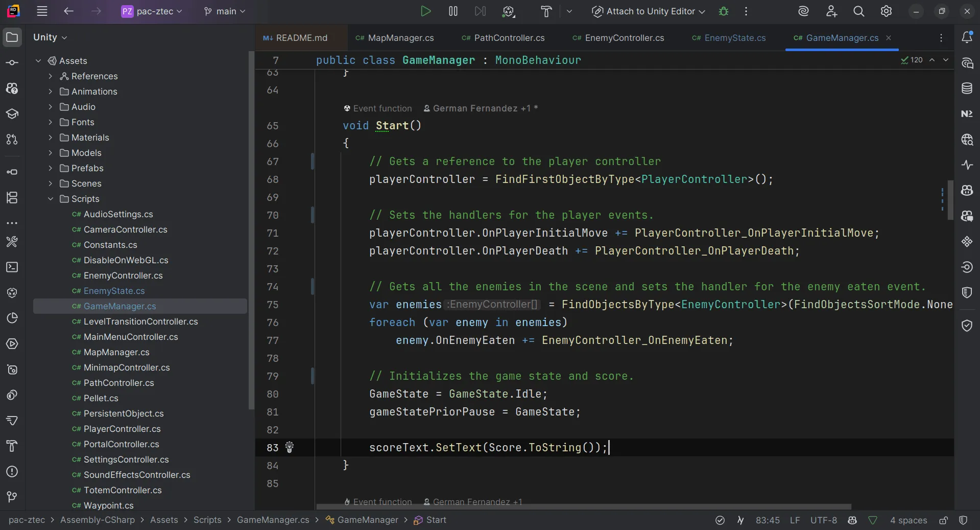This screenshot has height=530, width=980.
Task: Open the Notifications bell panel
Action: coord(967,37)
